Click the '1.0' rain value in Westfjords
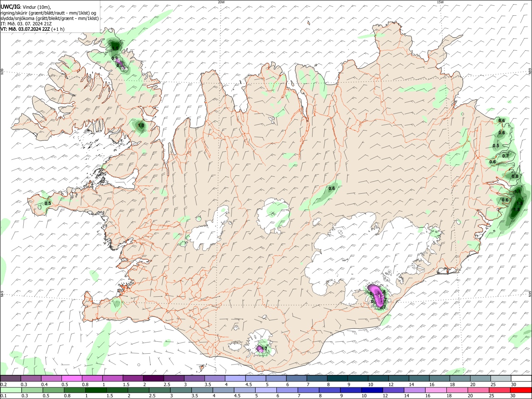The width and height of the screenshot is (532, 399). pos(141,125)
